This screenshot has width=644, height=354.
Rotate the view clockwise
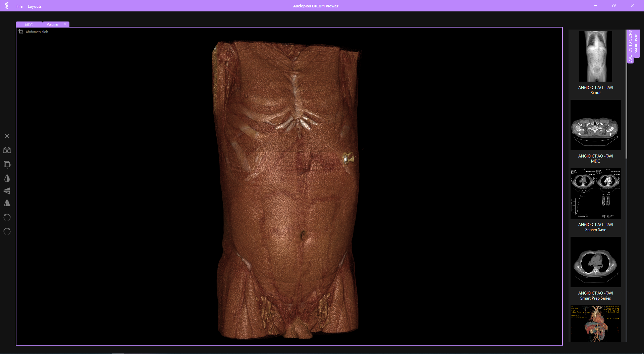click(x=7, y=231)
